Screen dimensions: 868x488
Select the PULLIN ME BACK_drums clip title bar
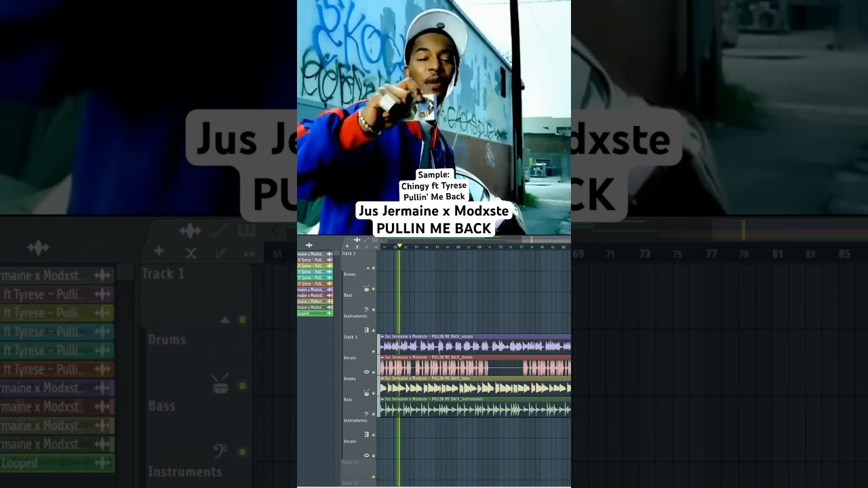pyautogui.click(x=475, y=357)
